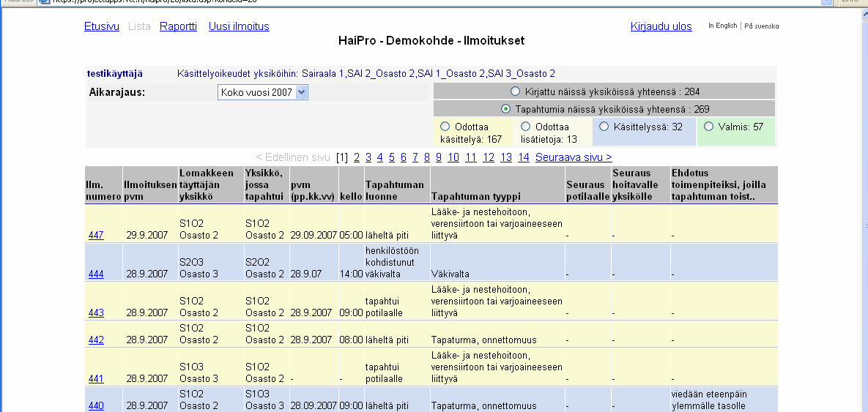868x412 pixels.
Task: Select Valmis 57 radio button
Action: coord(708,127)
